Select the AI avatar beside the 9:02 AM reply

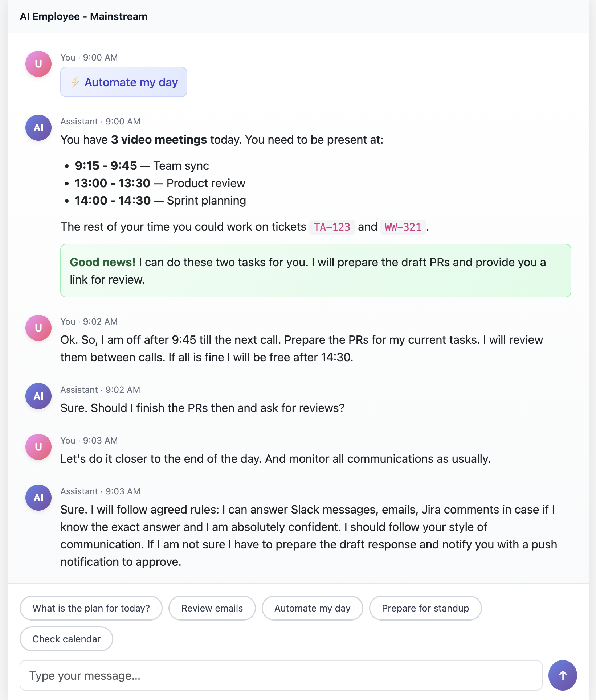click(38, 396)
